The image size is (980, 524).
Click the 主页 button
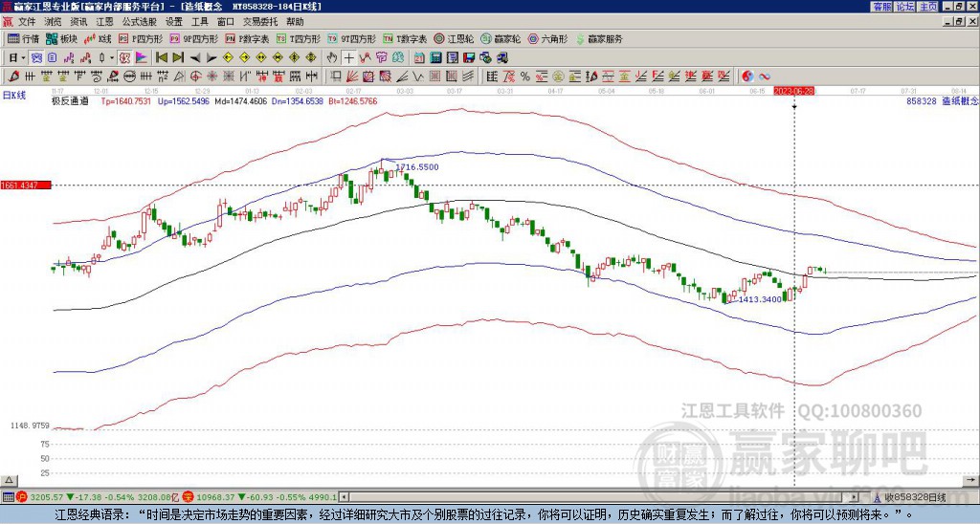click(x=927, y=7)
